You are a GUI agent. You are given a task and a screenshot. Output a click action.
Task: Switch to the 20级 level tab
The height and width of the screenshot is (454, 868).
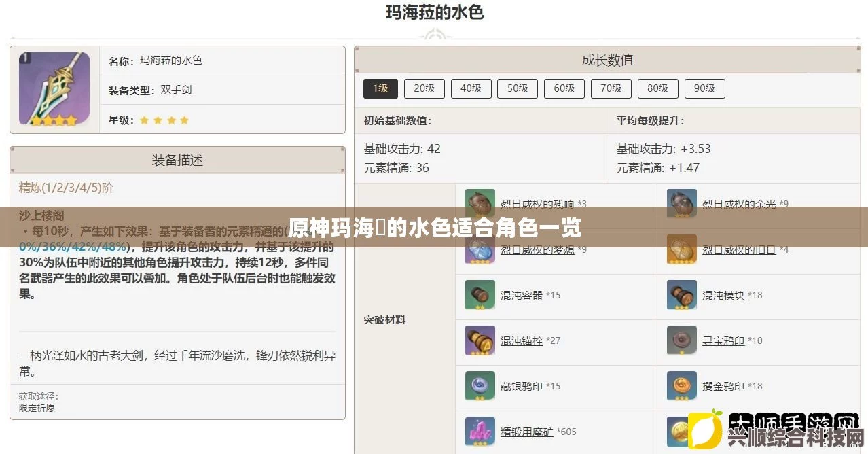click(x=424, y=88)
